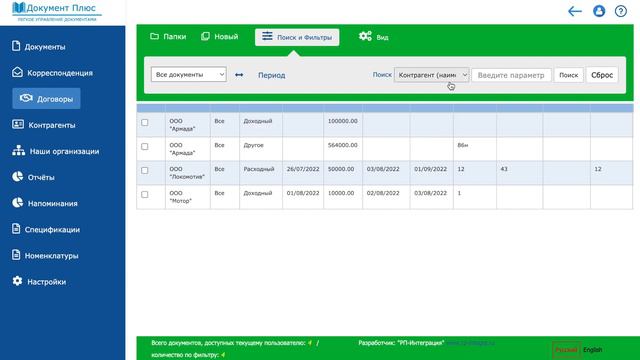Screen dimensions: 640x360
Task: Open the Напоминания section
Action: point(53,204)
